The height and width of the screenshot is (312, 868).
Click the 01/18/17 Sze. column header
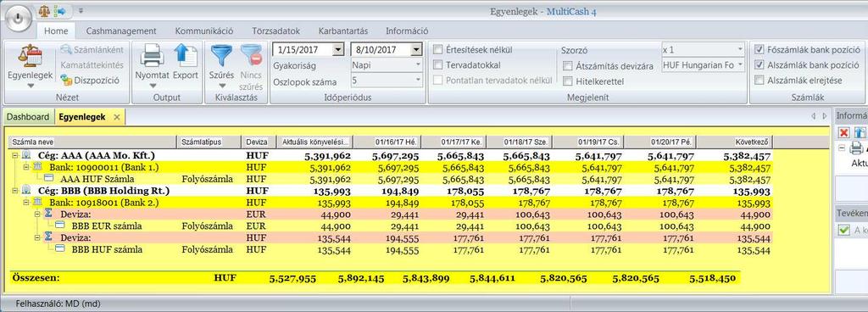click(520, 142)
